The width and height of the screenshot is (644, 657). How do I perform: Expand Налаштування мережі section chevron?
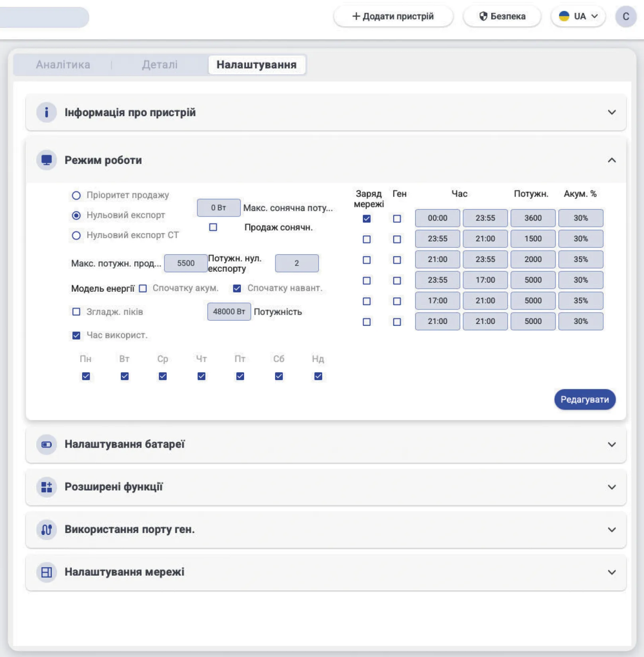(612, 572)
